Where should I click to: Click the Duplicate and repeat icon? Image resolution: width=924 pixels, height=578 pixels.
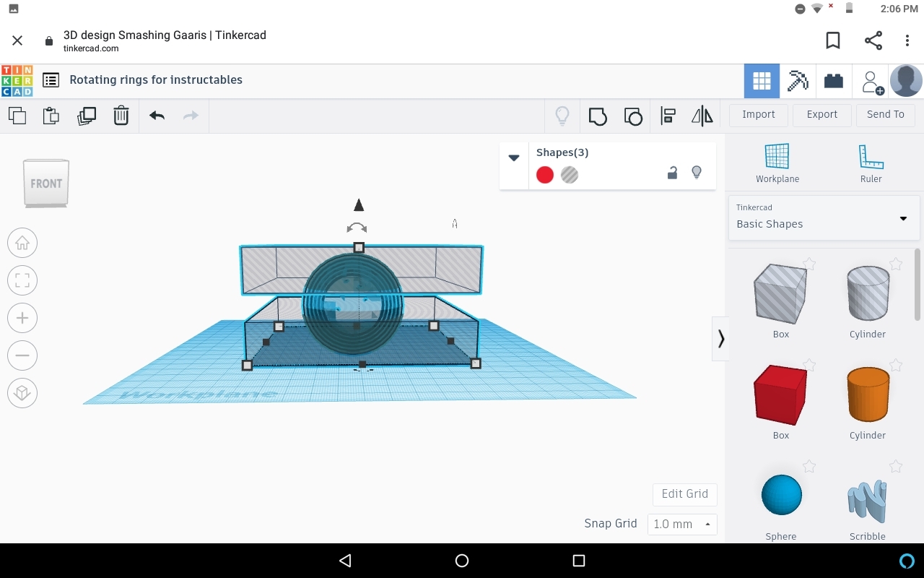(x=86, y=116)
